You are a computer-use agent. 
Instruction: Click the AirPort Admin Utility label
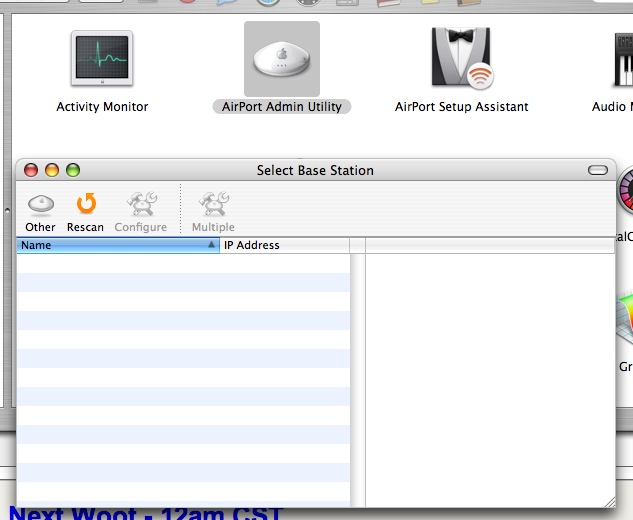(x=282, y=107)
